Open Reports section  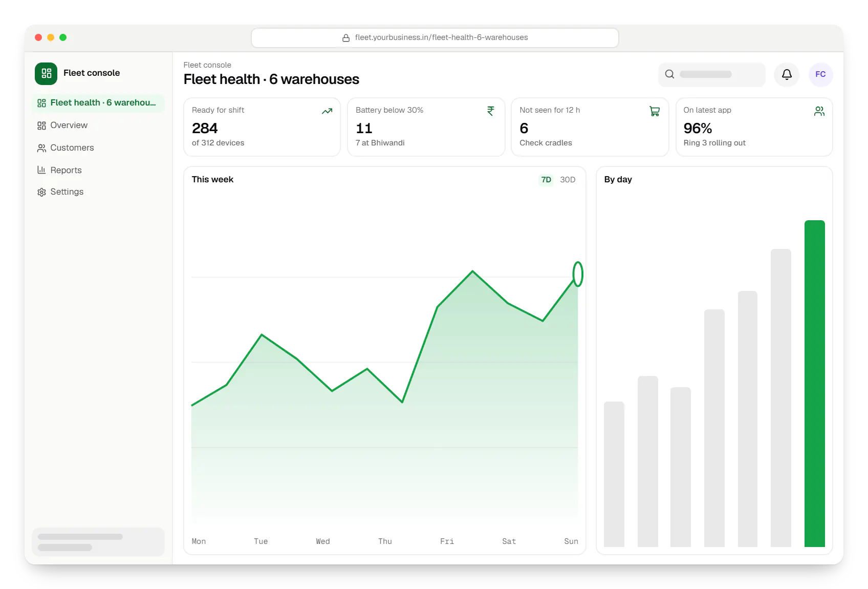pos(98,170)
